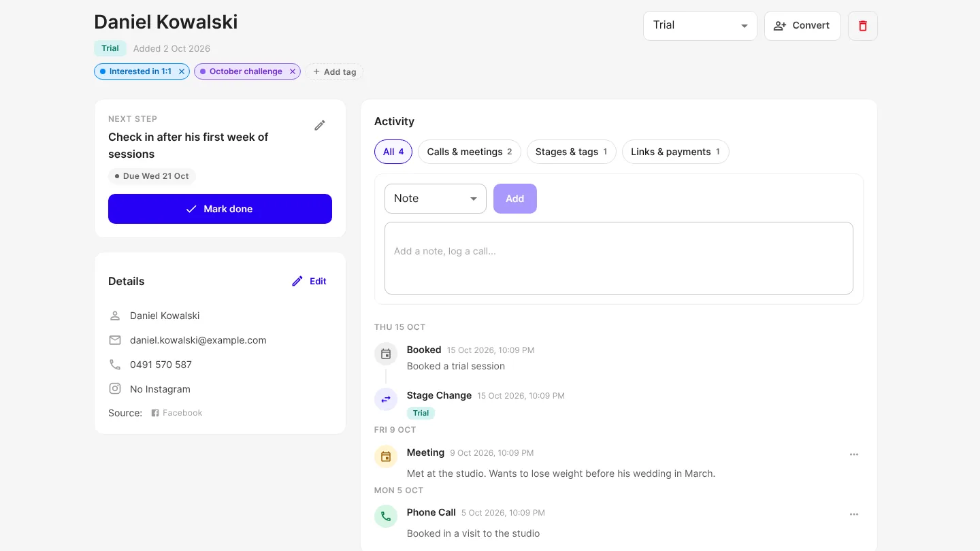Show All activity filter
The image size is (980, 551).
(393, 152)
